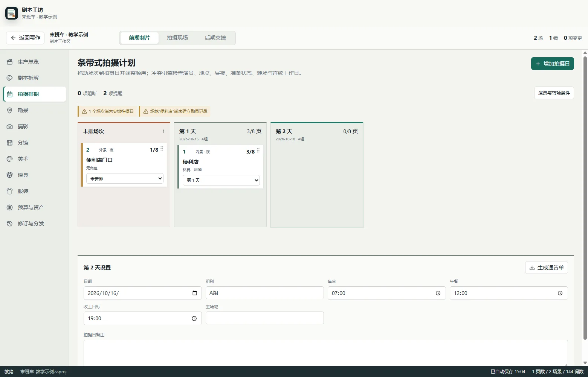Switch to the 拍摄现场 tab
This screenshot has height=377, width=588.
(x=177, y=38)
